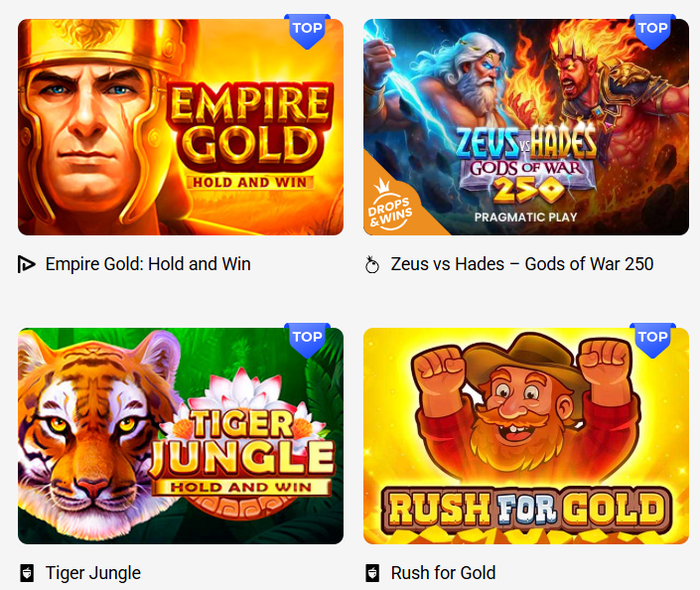Click the 'Rush for Gold' title link
This screenshot has width=700, height=590.
tap(443, 573)
